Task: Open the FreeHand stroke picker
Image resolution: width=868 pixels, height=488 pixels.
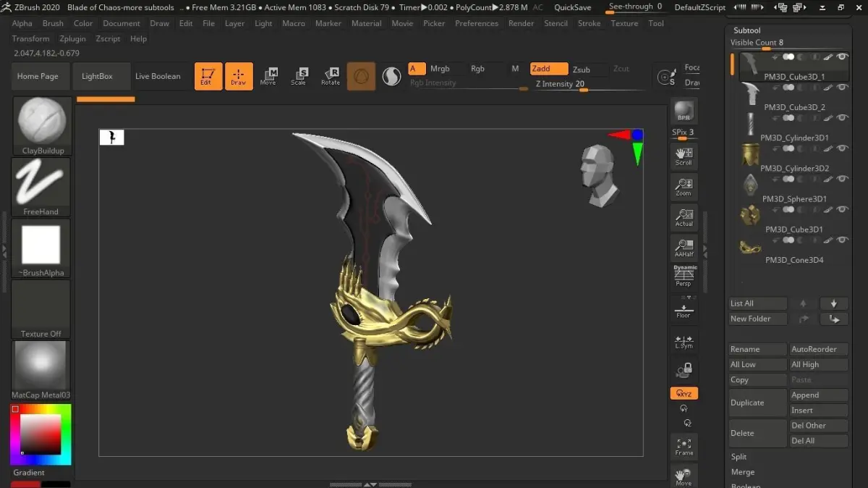Action: click(x=41, y=187)
